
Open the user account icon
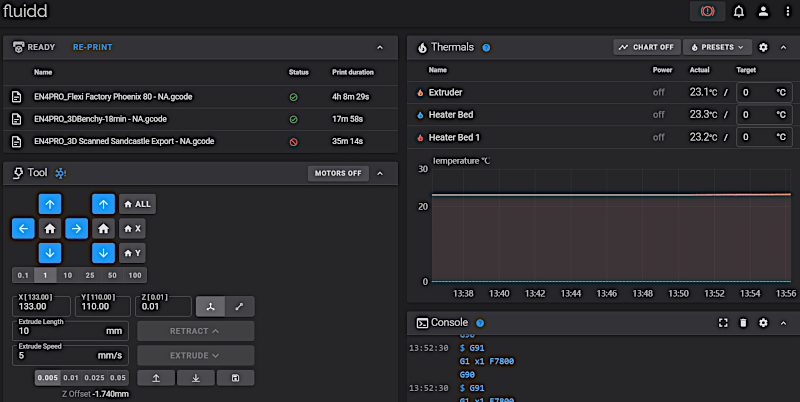763,11
